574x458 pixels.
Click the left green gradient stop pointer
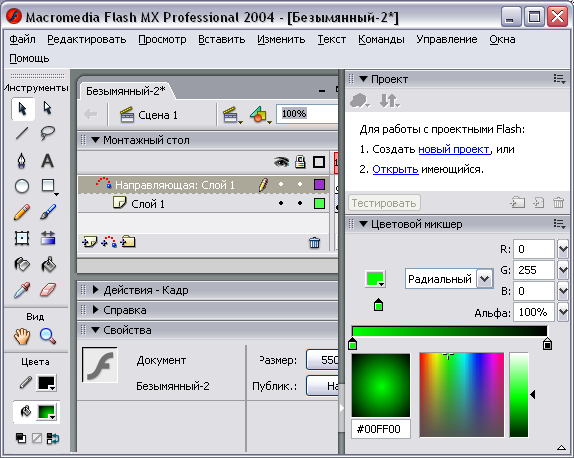[x=353, y=344]
